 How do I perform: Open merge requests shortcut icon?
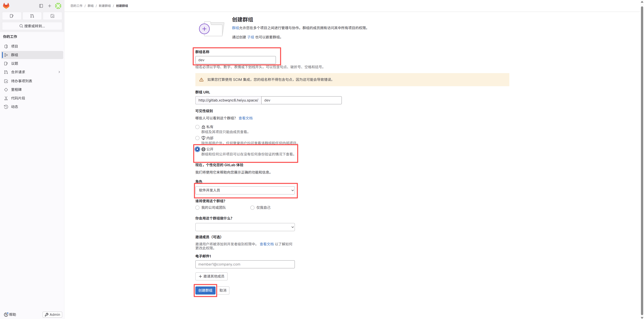click(32, 16)
